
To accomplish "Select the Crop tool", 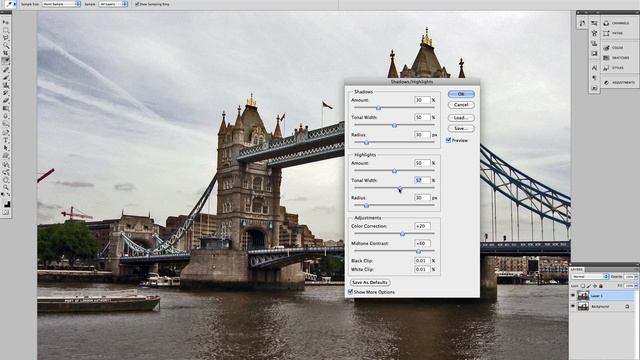I will (x=6, y=53).
